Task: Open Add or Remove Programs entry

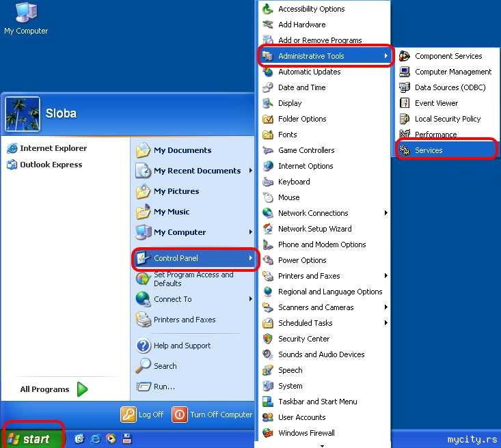Action: coord(324,40)
